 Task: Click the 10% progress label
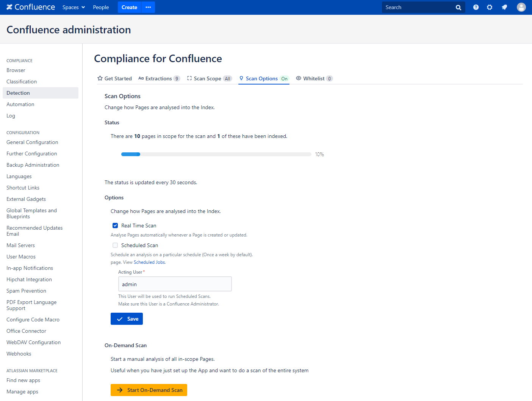pyautogui.click(x=319, y=154)
